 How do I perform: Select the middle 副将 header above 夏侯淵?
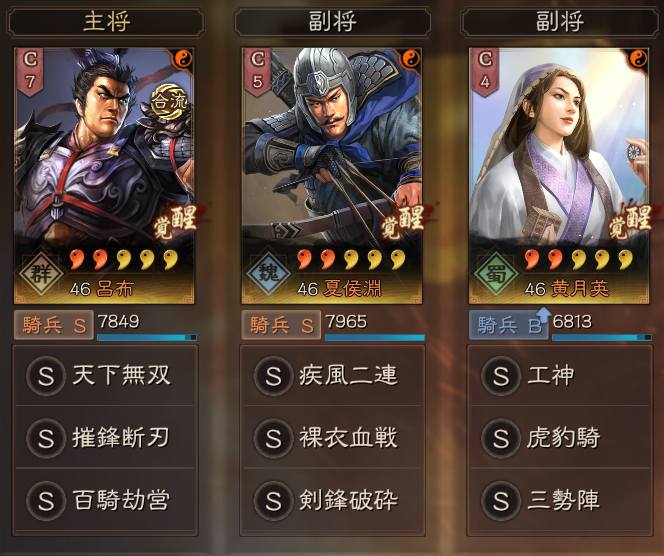332,22
